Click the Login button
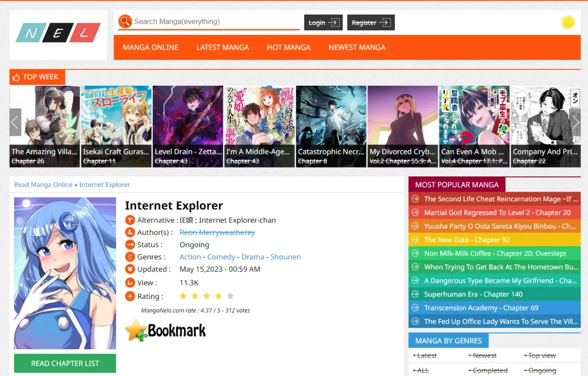Screen dimensions: 588x376 (323, 23)
